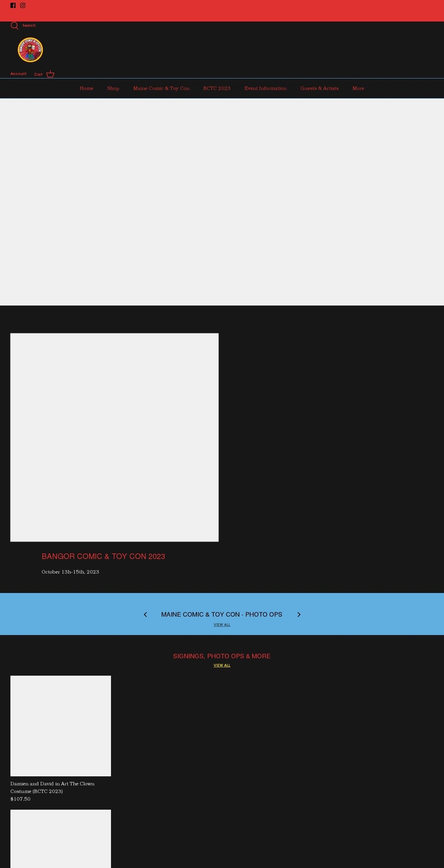Viewport: 444px width, 868px height.
Task: Click SIGNINGS, PHOTO OPS & MORE heading
Action: point(222,656)
